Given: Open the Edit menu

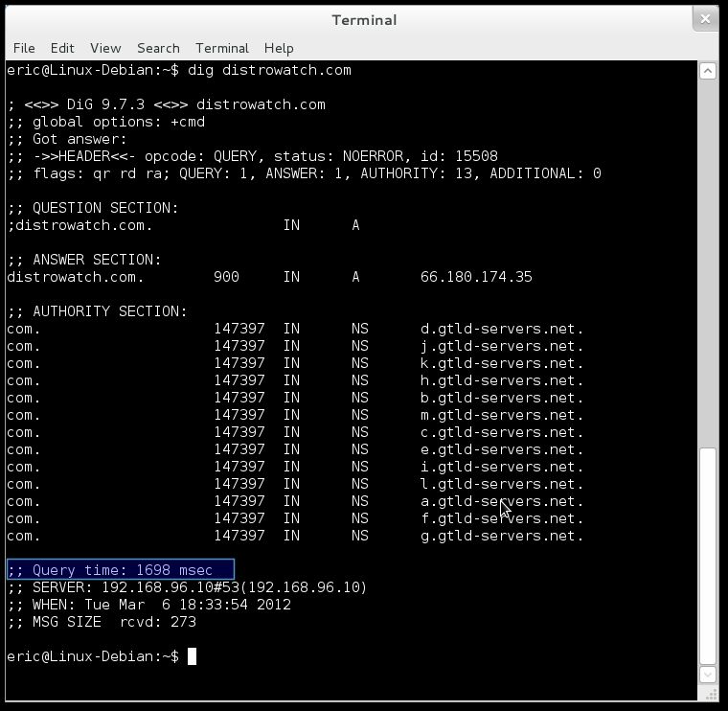Looking at the screenshot, I should point(62,48).
